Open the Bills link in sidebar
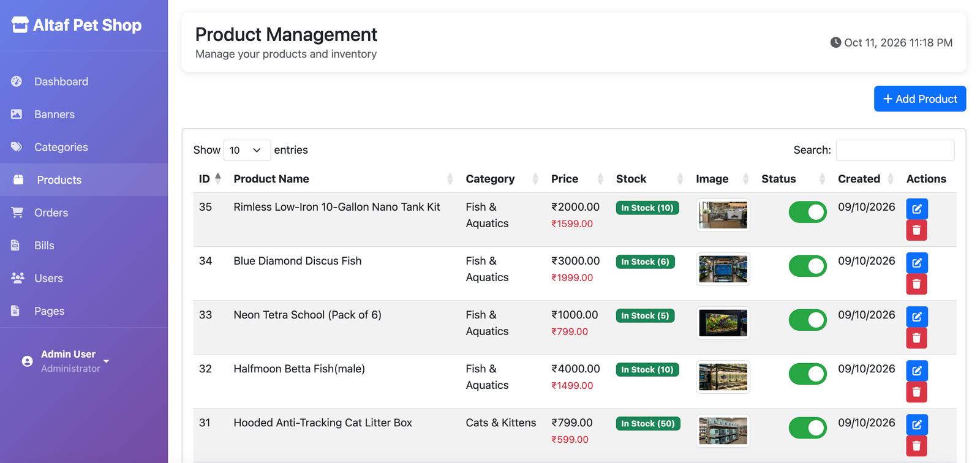The image size is (980, 463). [x=84, y=246]
